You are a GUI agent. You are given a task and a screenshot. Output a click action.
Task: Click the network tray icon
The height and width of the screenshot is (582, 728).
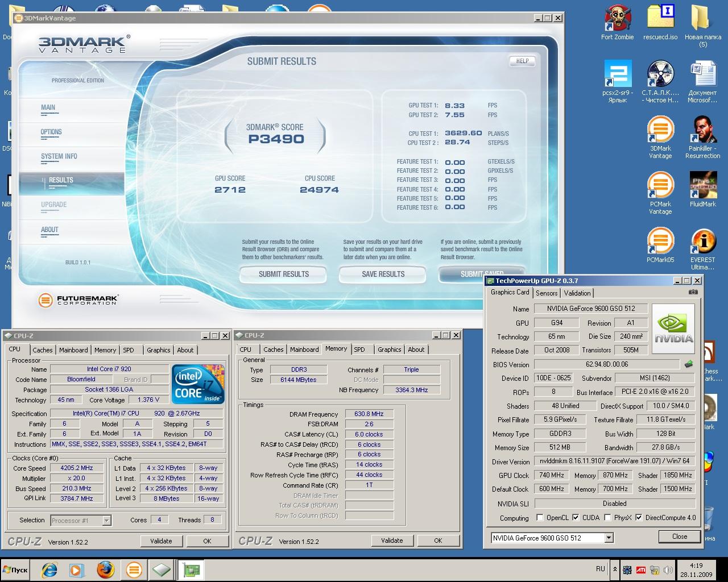click(x=655, y=569)
